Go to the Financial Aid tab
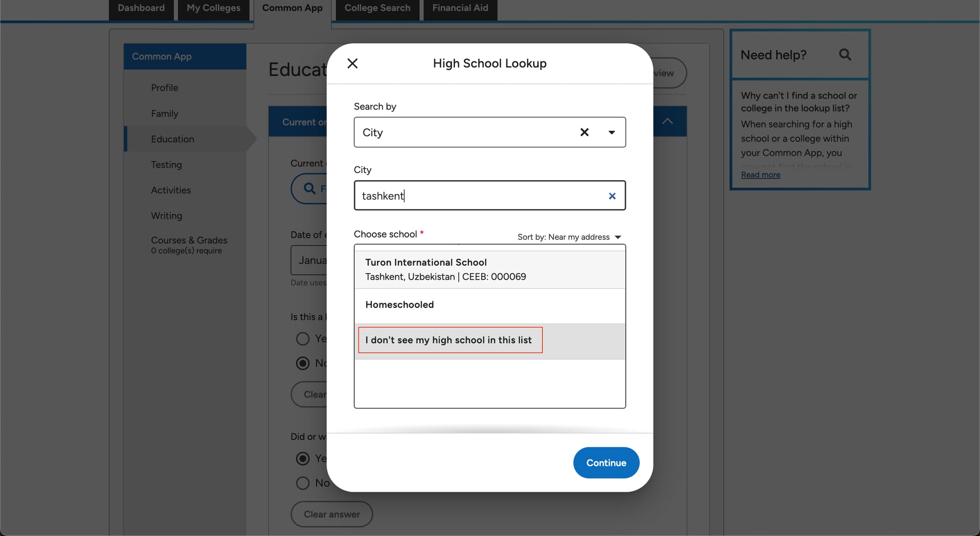The image size is (980, 536). [x=460, y=7]
